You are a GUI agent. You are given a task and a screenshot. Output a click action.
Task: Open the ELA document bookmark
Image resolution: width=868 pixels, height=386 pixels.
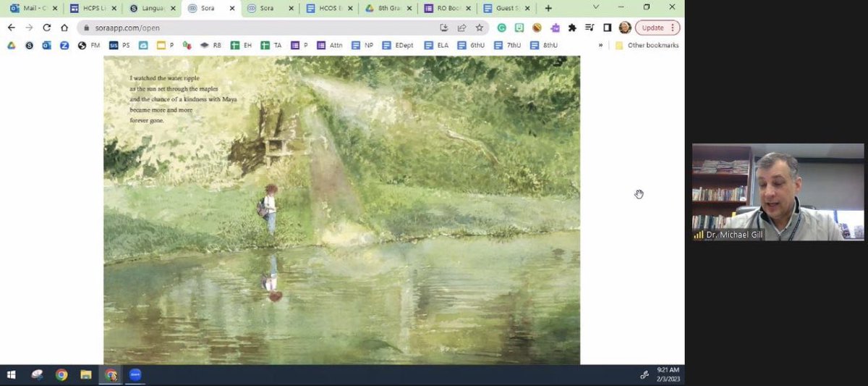(436, 45)
